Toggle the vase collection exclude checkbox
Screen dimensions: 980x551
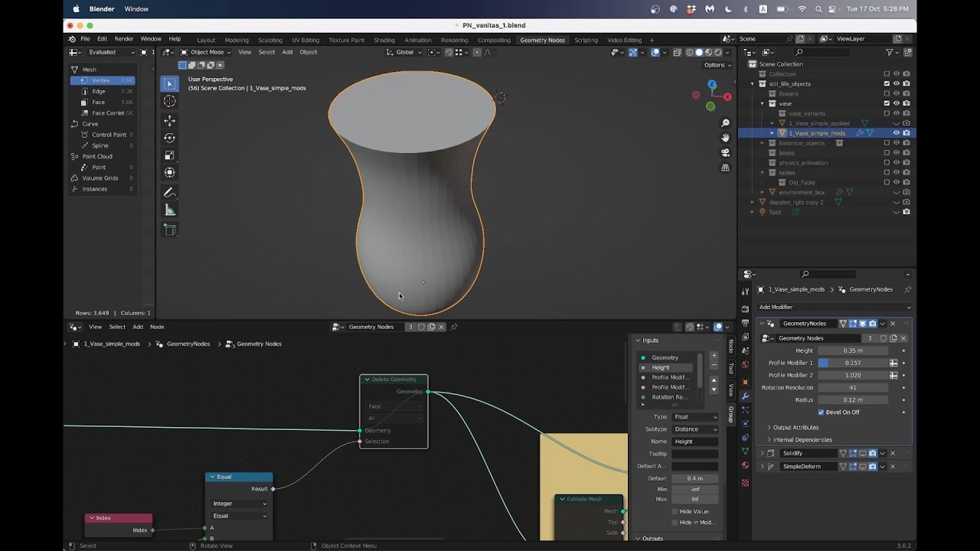pyautogui.click(x=887, y=103)
